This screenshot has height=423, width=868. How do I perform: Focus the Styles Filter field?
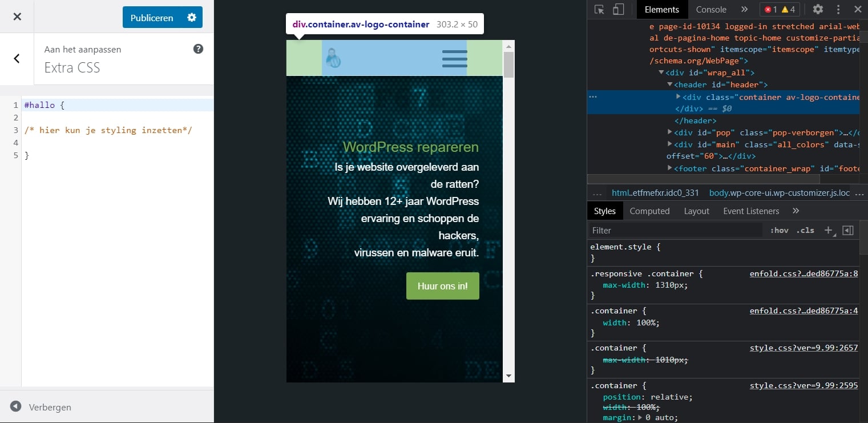pyautogui.click(x=676, y=231)
